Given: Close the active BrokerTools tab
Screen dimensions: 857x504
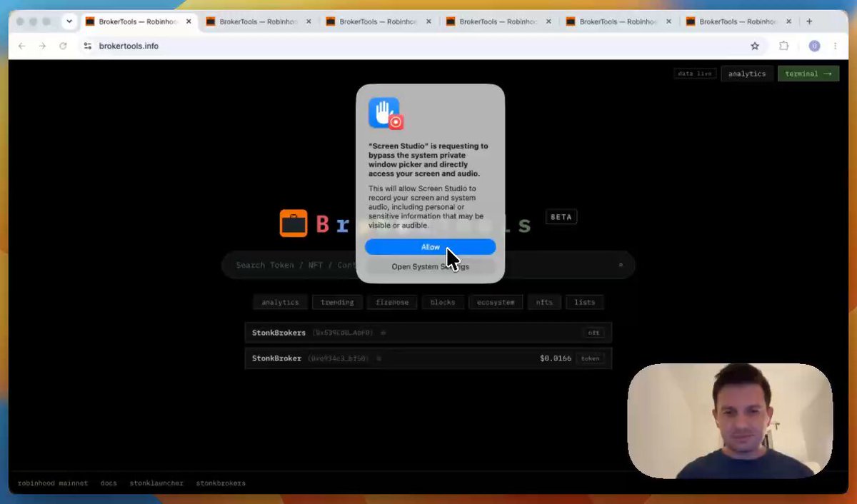Looking at the screenshot, I should [x=189, y=21].
